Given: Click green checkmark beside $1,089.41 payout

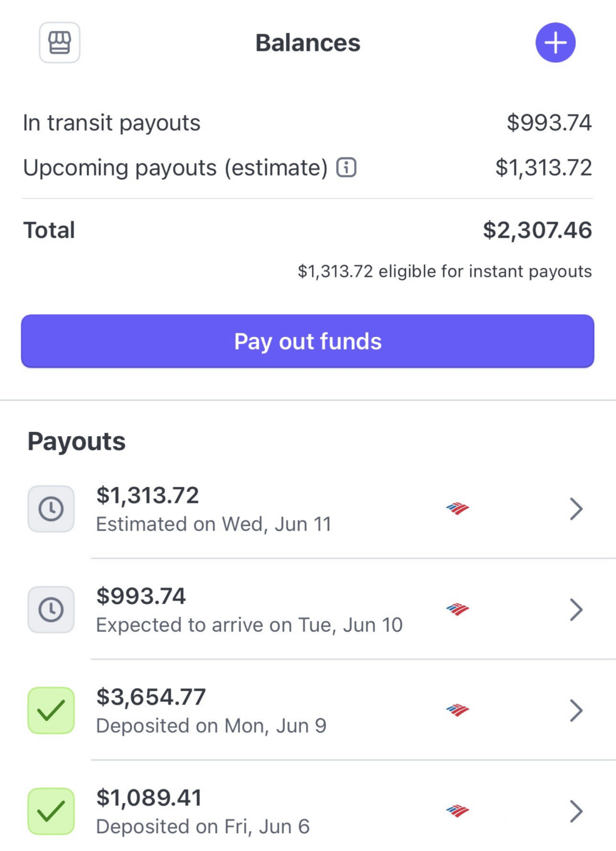Looking at the screenshot, I should pyautogui.click(x=51, y=811).
